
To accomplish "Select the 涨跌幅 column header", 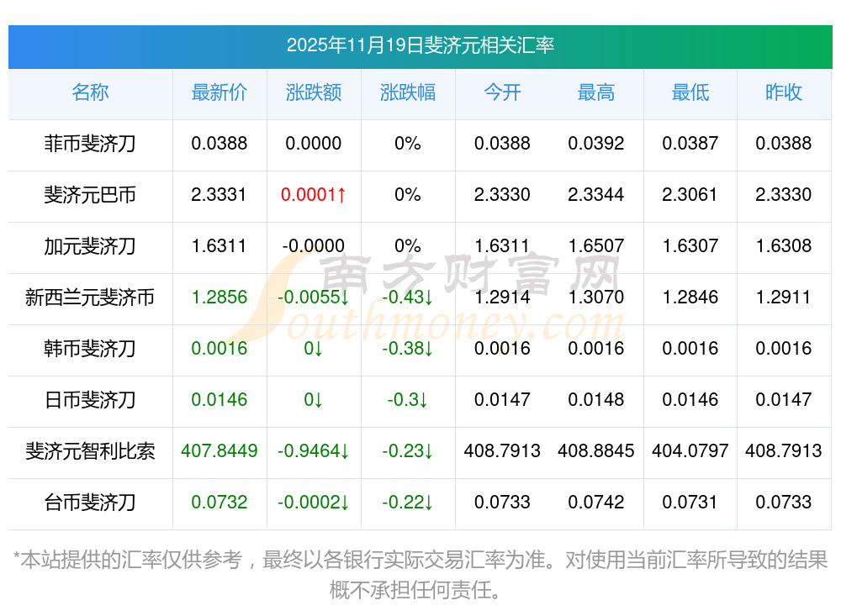I will pyautogui.click(x=407, y=93).
